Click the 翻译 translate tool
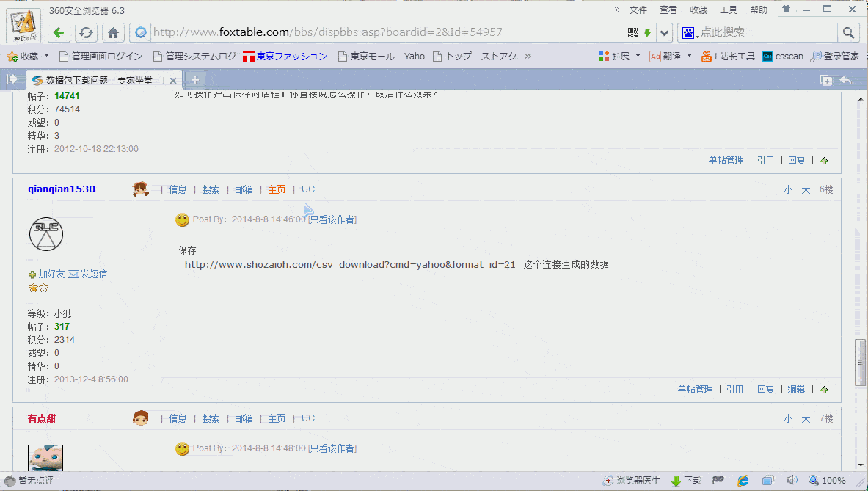 click(665, 57)
